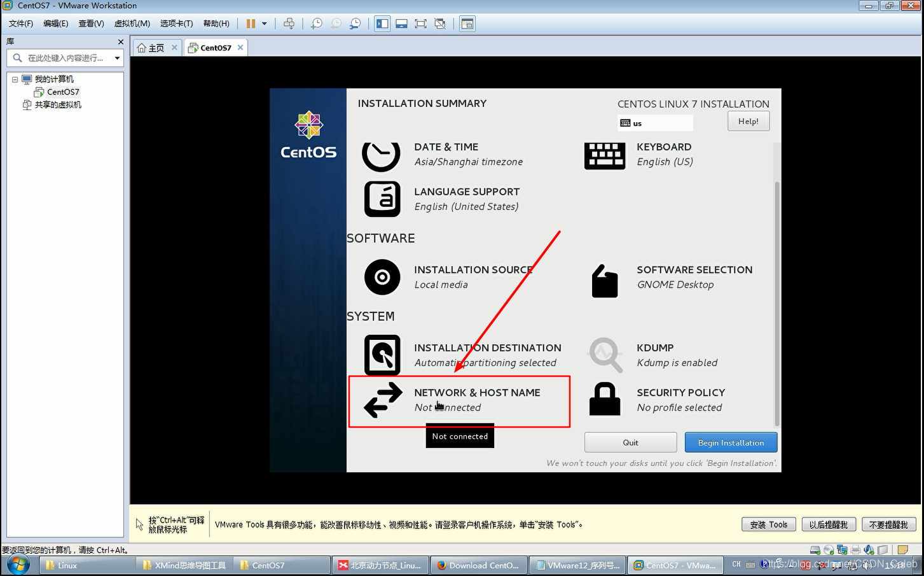Pause the virtual machine with the pause icon
Image resolution: width=924 pixels, height=576 pixels.
click(251, 24)
